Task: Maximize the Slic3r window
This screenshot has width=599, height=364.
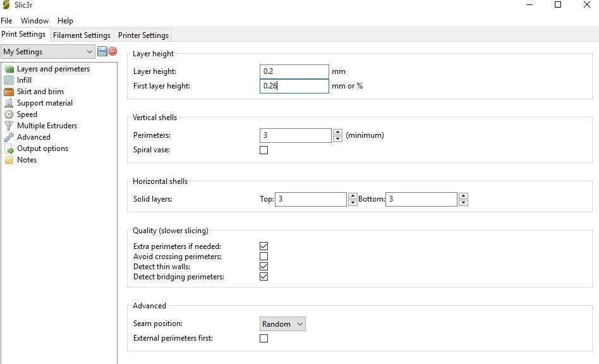Action: (x=558, y=5)
